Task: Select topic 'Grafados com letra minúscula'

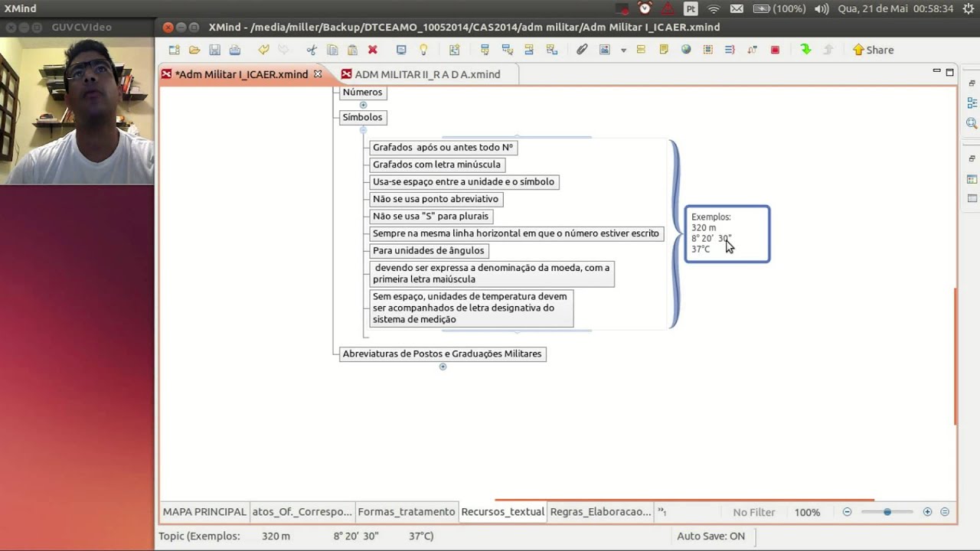Action: [437, 165]
